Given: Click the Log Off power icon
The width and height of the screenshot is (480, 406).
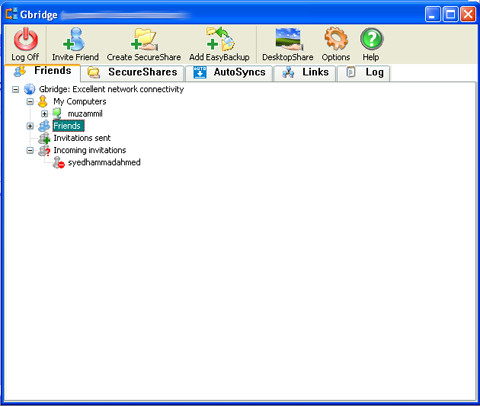Looking at the screenshot, I should click(x=25, y=39).
